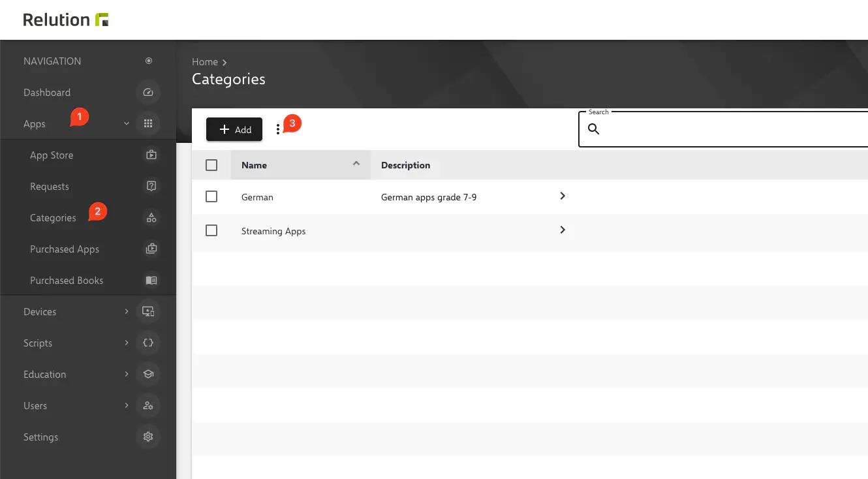Toggle the select-all checkbox in table header

click(211, 165)
